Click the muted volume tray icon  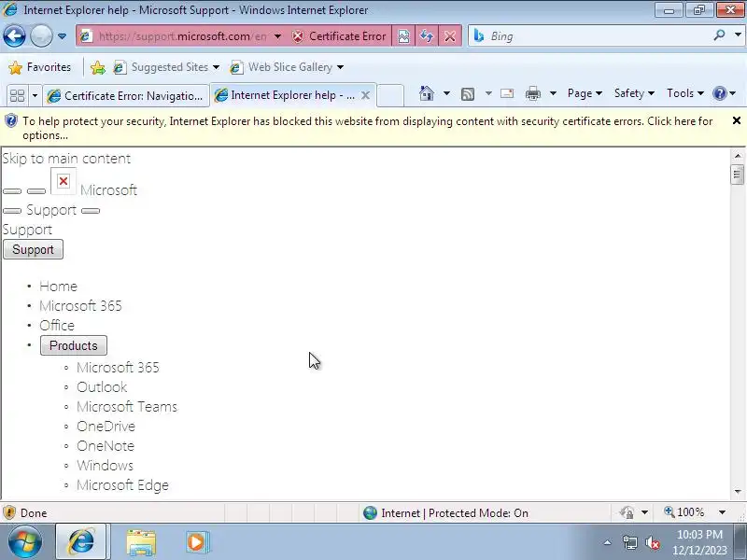click(x=653, y=542)
